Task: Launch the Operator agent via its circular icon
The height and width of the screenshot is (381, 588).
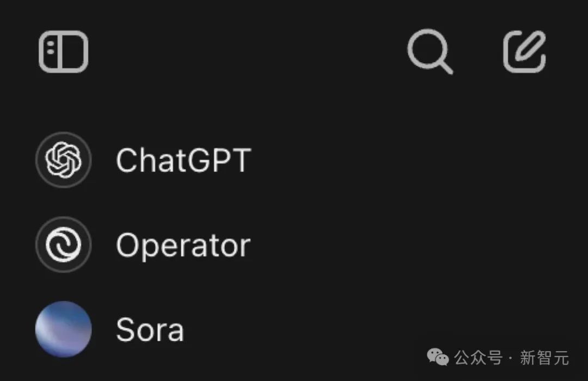Action: (x=63, y=245)
